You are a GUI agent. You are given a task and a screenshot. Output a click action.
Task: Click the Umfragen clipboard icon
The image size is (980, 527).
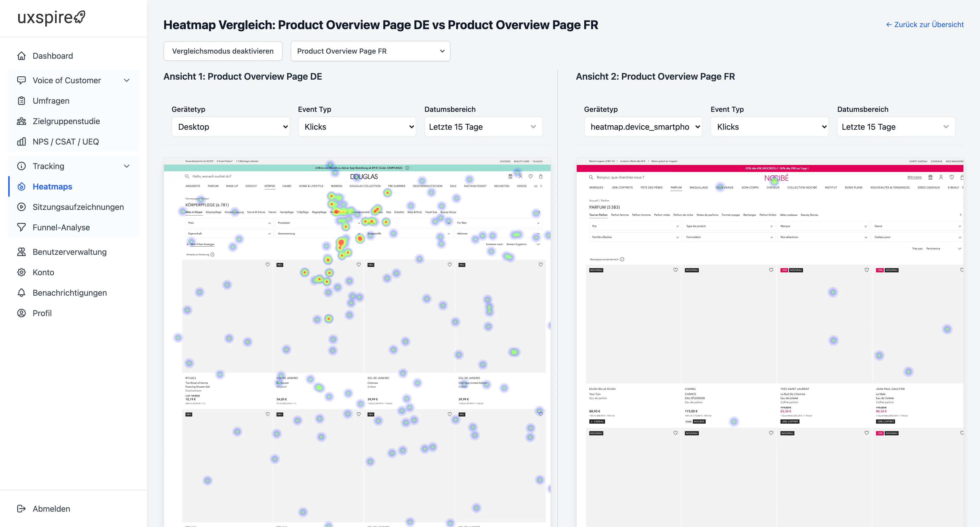tap(21, 101)
